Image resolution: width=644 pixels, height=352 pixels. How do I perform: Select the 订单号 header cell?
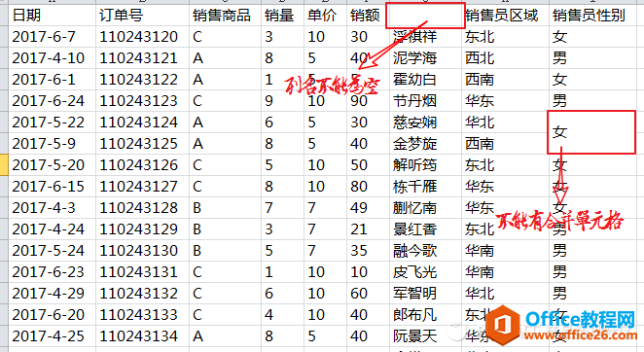point(143,16)
